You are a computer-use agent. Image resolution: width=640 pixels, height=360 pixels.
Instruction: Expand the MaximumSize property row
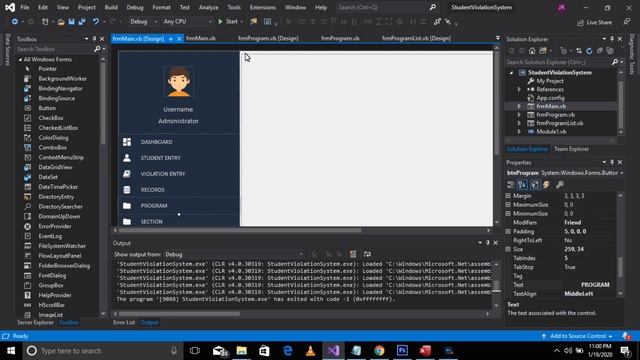(508, 205)
